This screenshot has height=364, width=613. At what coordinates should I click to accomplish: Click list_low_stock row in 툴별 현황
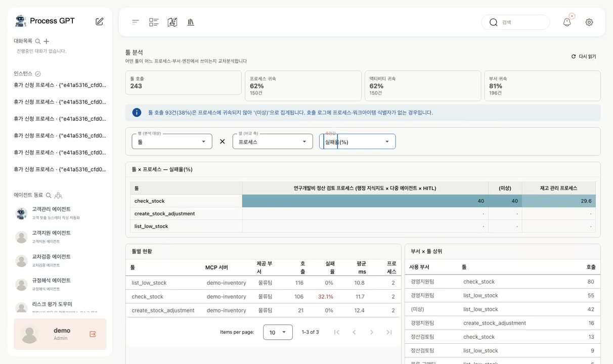click(x=262, y=283)
